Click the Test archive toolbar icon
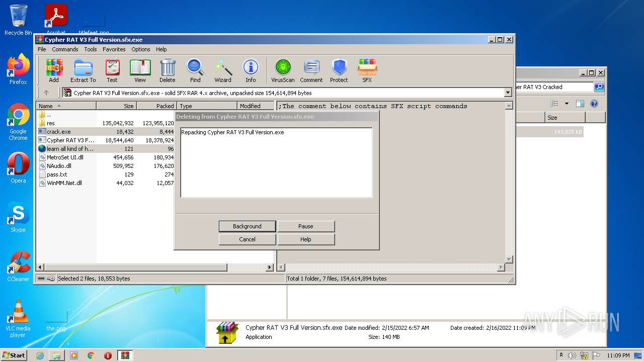The height and width of the screenshot is (362, 644). (112, 70)
